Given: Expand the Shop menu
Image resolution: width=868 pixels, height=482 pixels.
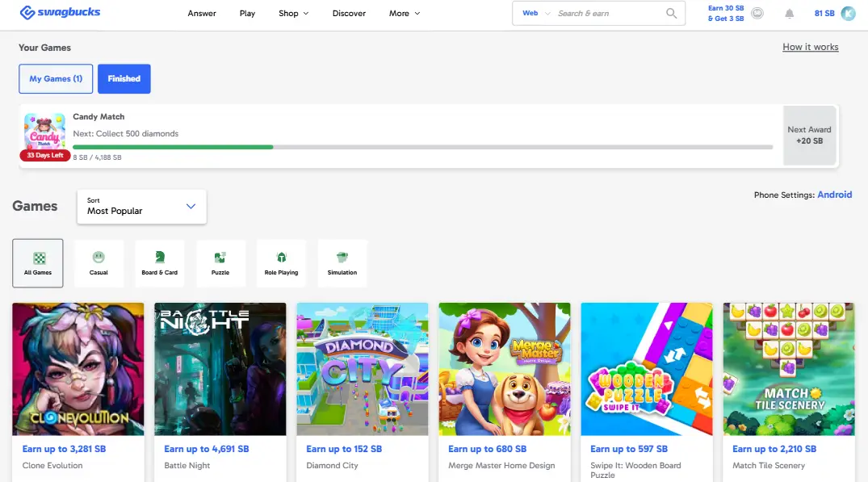Looking at the screenshot, I should pyautogui.click(x=293, y=14).
